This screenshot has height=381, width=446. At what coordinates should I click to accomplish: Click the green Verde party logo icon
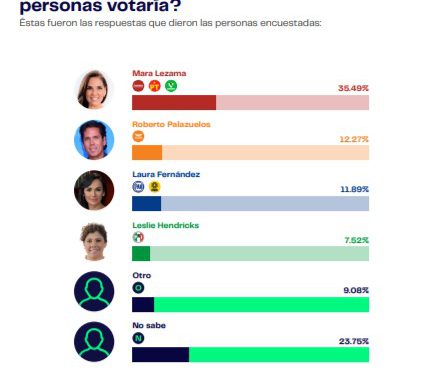[x=171, y=86]
